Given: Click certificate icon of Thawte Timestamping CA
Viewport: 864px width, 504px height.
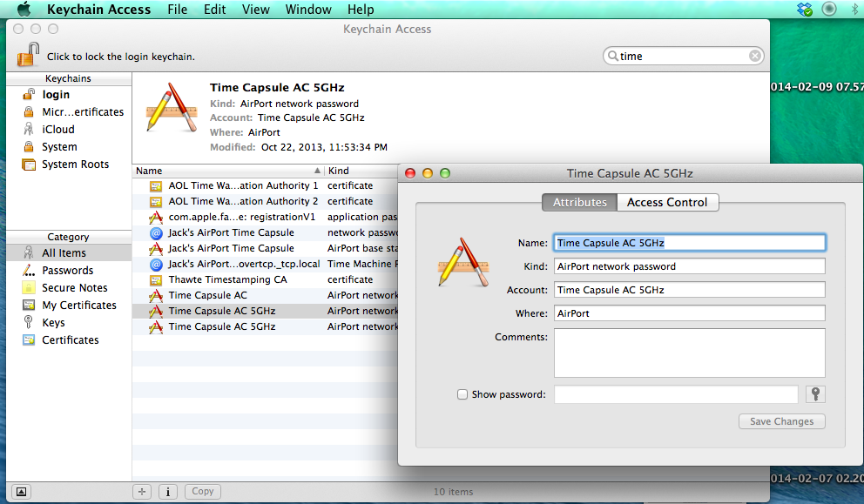Looking at the screenshot, I should click(x=156, y=279).
